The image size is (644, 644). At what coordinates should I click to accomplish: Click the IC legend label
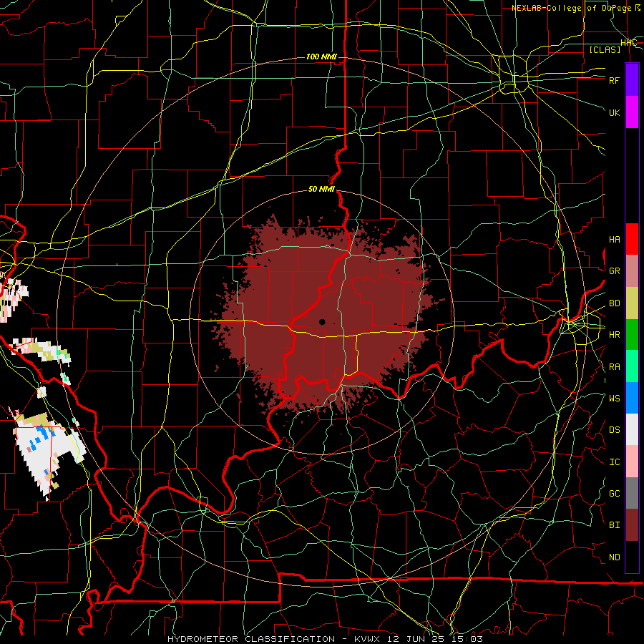click(x=614, y=462)
